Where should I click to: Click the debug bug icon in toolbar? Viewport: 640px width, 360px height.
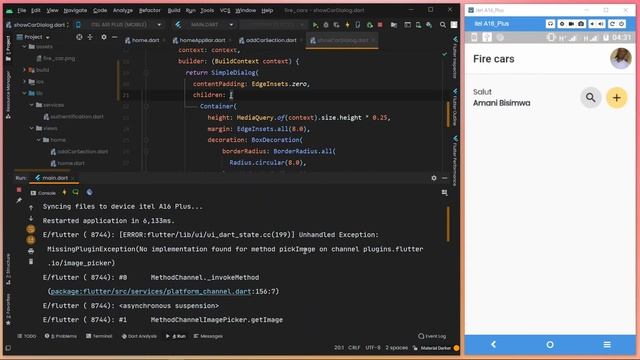pyautogui.click(x=326, y=25)
